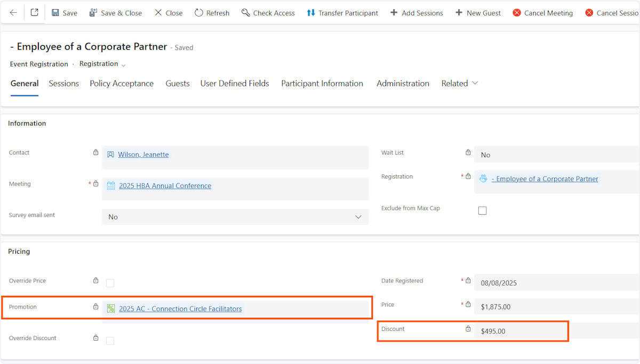
Task: Click the lock icon next to Promotion
Action: point(96,306)
